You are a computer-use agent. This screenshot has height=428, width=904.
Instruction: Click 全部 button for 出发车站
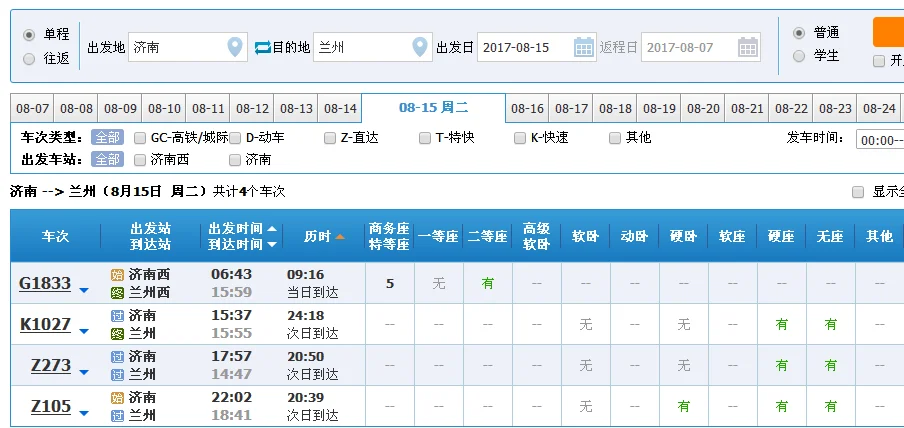pyautogui.click(x=107, y=160)
